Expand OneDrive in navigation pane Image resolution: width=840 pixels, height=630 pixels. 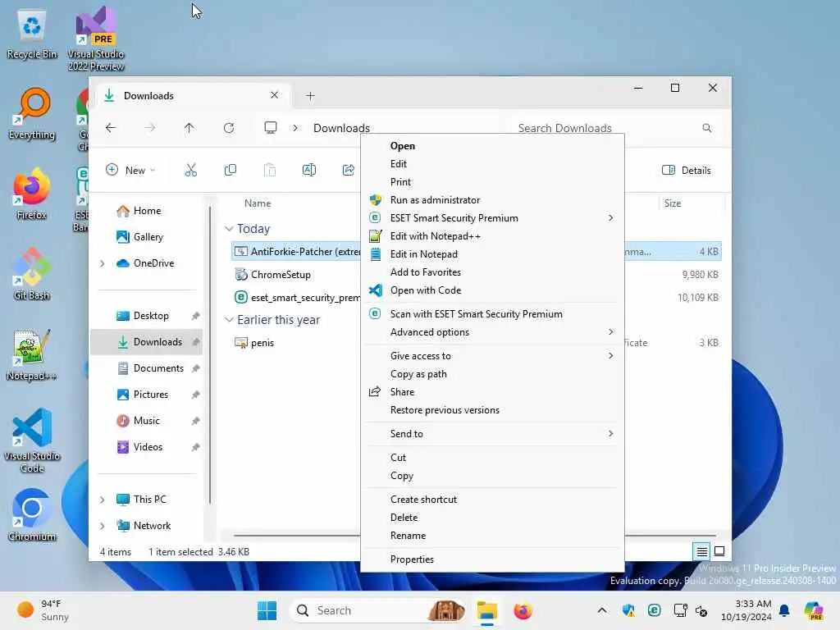coord(102,263)
